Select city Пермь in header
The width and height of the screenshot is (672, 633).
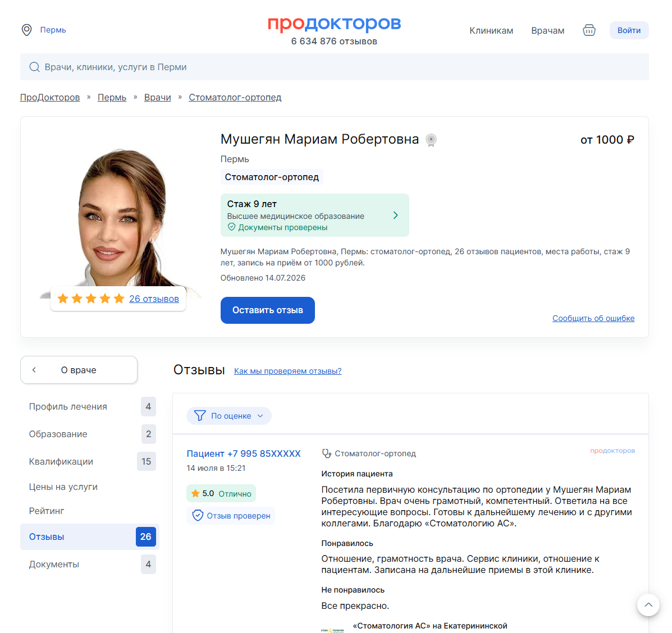(53, 30)
